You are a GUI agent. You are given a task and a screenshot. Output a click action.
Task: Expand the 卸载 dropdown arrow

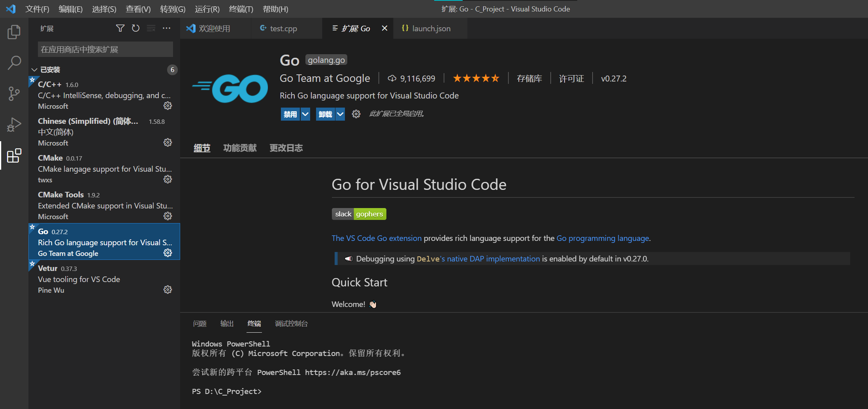coord(340,114)
